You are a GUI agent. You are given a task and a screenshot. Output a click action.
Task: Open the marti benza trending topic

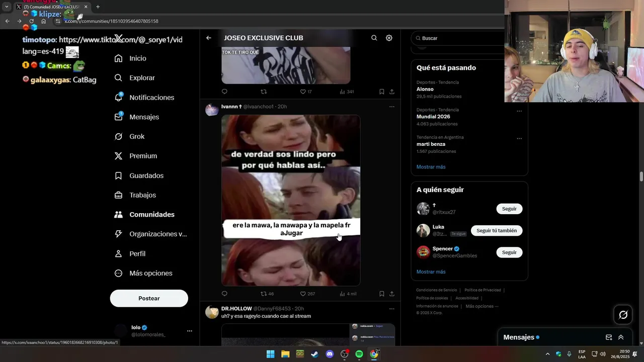coord(469,144)
